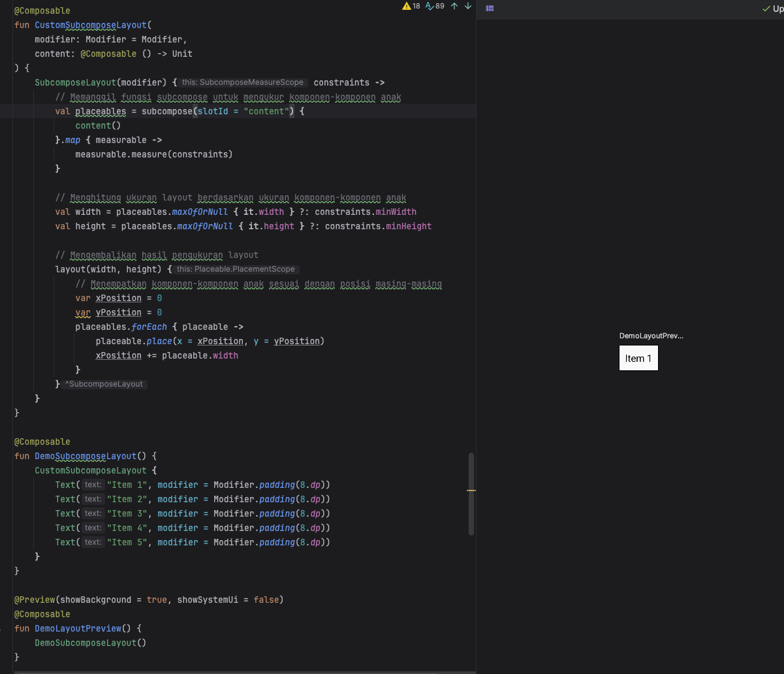Jump to next highlighted problem arrow
The width and height of the screenshot is (784, 674).
point(467,7)
